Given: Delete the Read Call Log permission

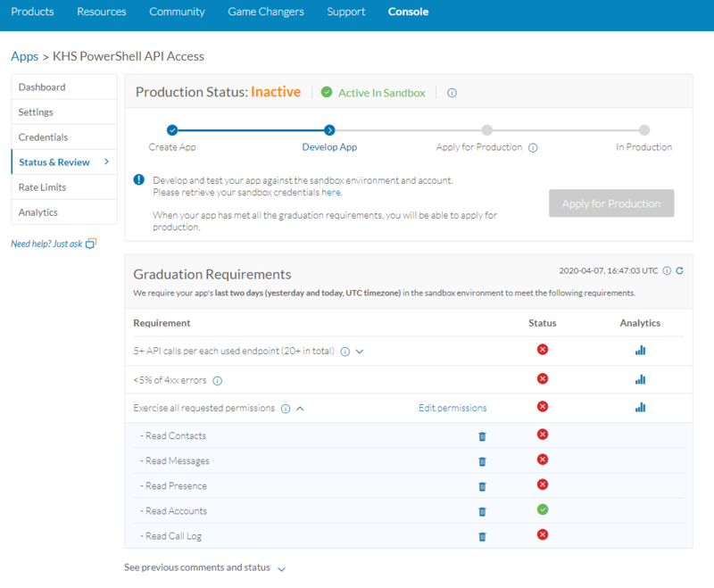Looking at the screenshot, I should pos(483,535).
